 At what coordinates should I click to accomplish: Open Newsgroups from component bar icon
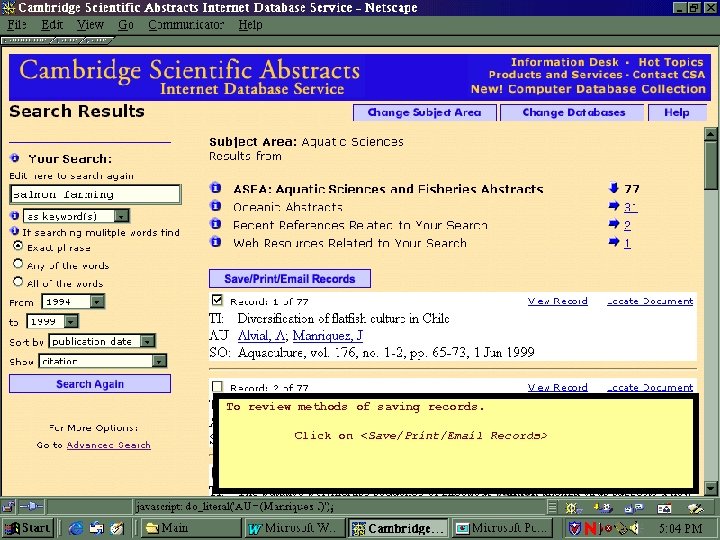(635, 507)
